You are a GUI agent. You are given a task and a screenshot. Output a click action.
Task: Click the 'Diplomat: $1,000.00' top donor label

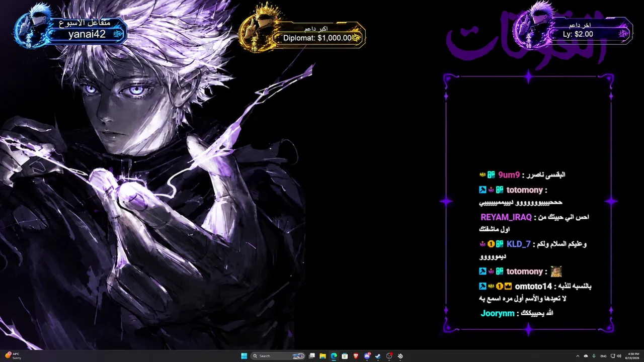coord(317,38)
